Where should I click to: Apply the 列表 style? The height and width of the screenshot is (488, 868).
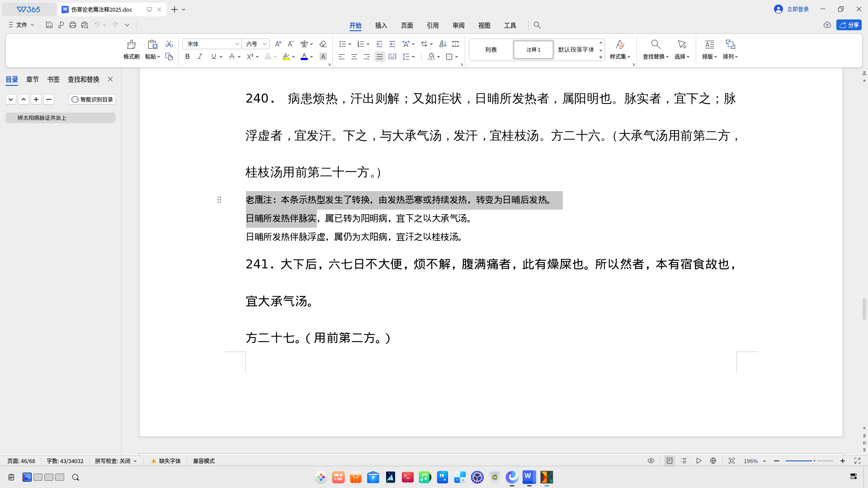tap(491, 50)
